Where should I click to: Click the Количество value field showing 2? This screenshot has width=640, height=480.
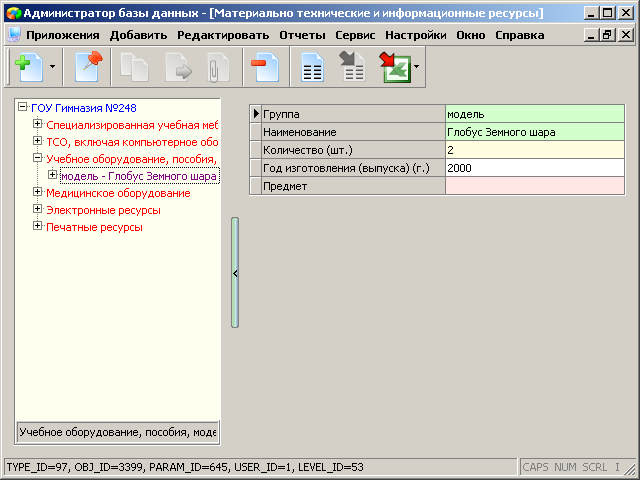[x=534, y=149]
